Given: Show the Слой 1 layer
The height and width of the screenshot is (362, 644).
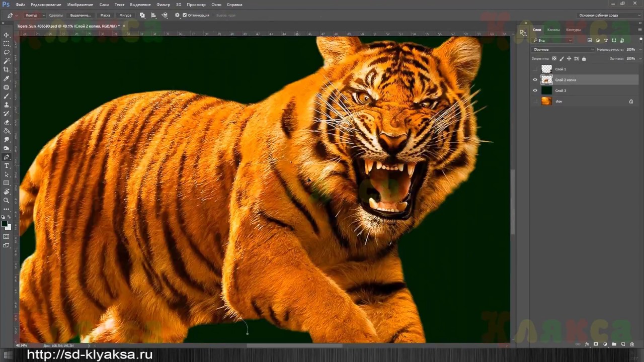Looking at the screenshot, I should click(535, 69).
